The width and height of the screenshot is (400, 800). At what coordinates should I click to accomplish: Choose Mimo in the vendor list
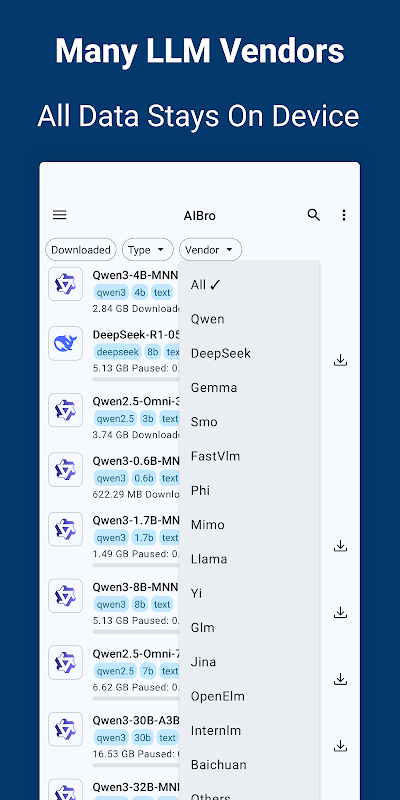(249, 524)
